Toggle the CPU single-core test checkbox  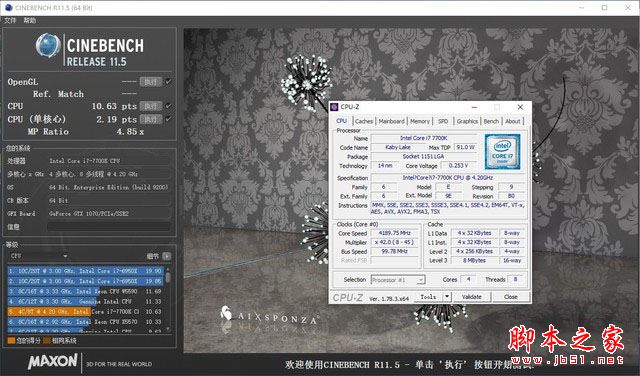pos(168,119)
